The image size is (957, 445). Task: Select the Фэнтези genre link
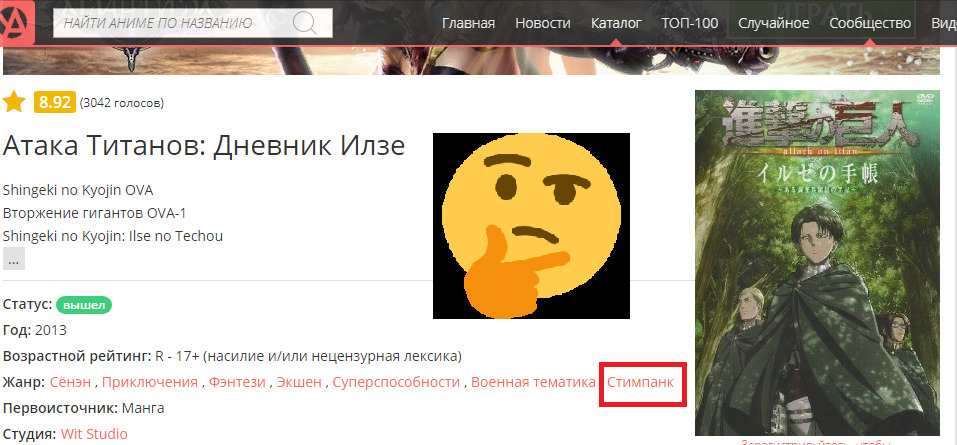click(237, 382)
